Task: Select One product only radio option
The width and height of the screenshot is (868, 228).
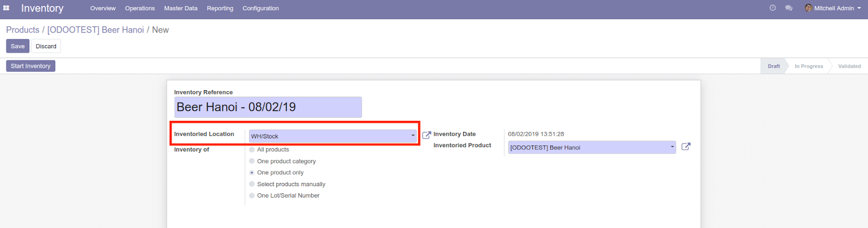Action: tap(252, 172)
